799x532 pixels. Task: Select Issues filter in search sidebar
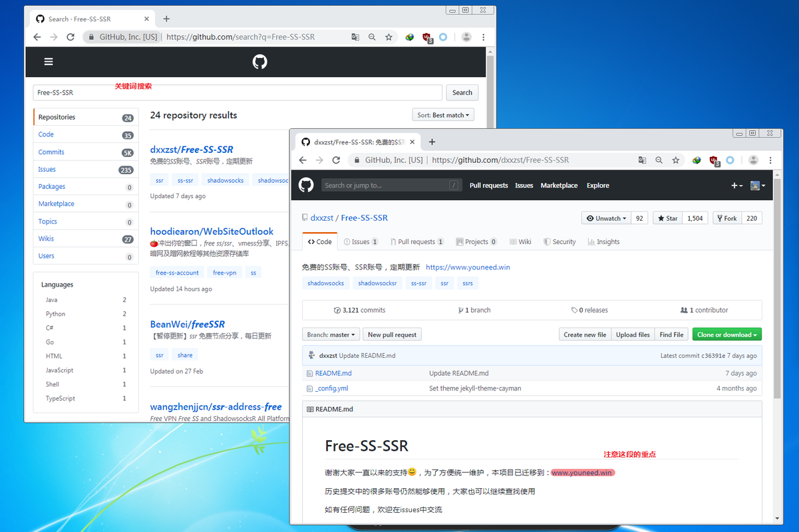(86, 169)
